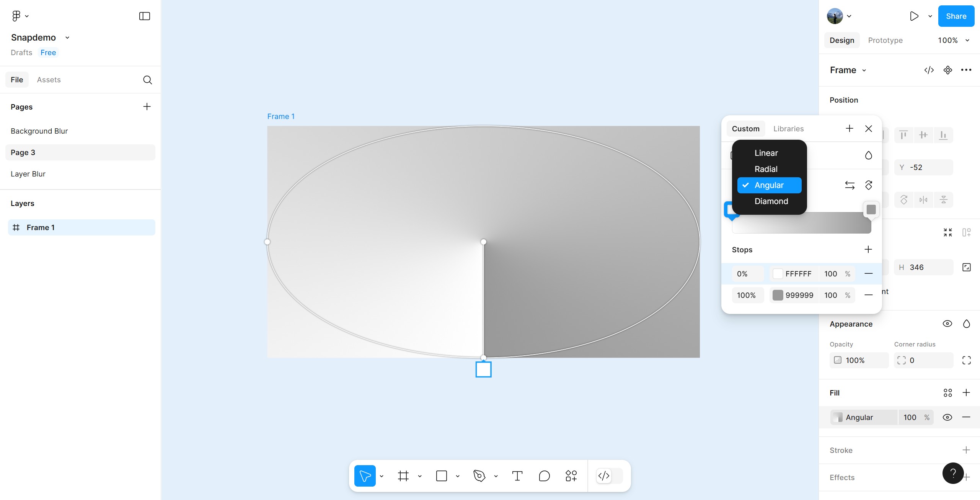Select Frame 1 in layers list
The image size is (980, 500).
tap(82, 227)
